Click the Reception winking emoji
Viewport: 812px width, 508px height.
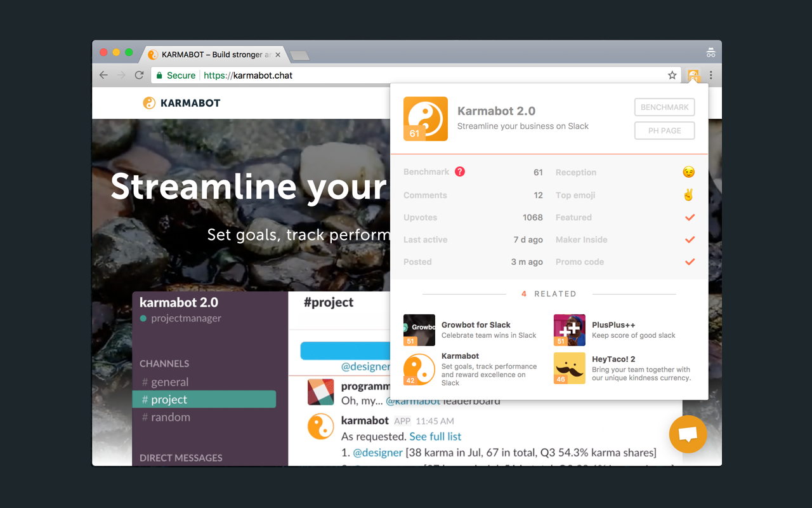coord(689,172)
